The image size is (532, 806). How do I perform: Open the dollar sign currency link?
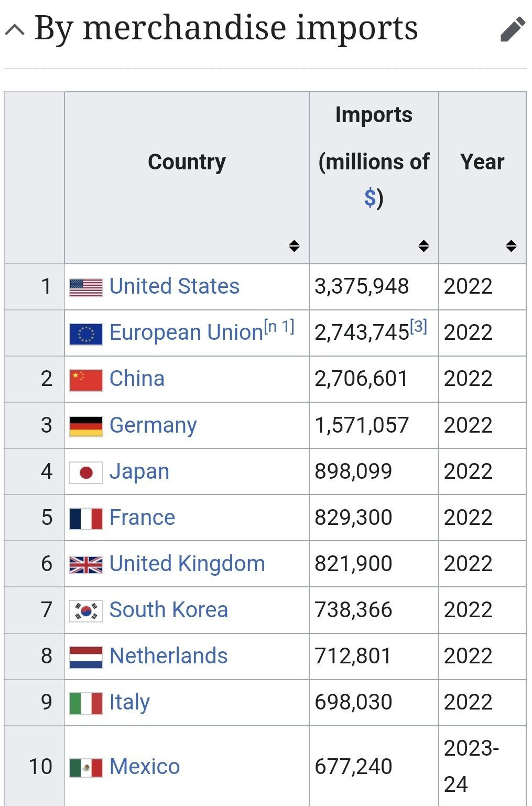[370, 198]
